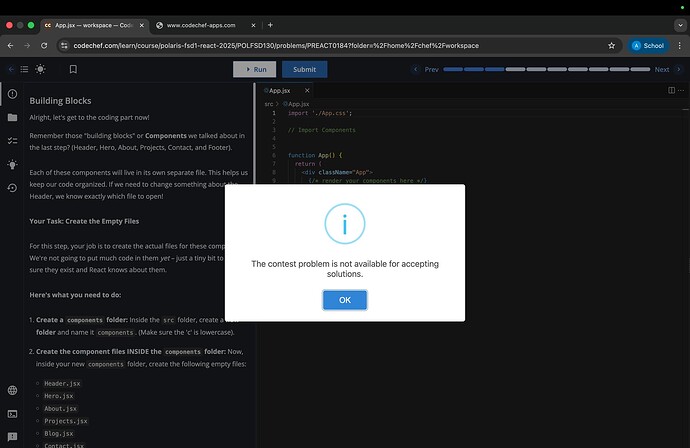
Task: Switch to the www.codechef-apps.com browser tab
Action: [x=201, y=25]
